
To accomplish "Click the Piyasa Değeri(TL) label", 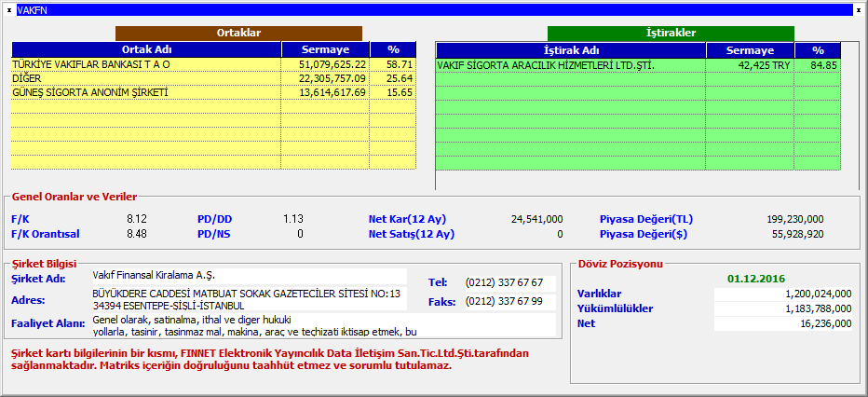I will pyautogui.click(x=646, y=219).
